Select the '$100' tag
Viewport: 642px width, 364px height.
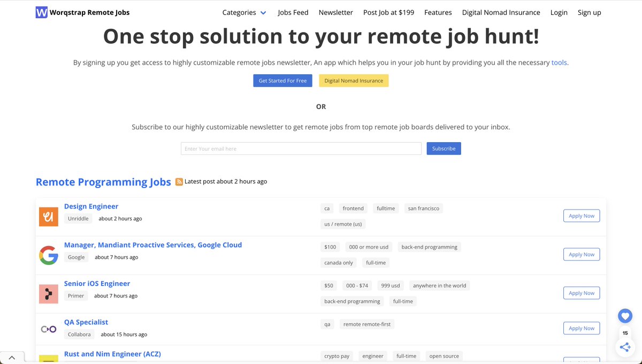pyautogui.click(x=330, y=247)
